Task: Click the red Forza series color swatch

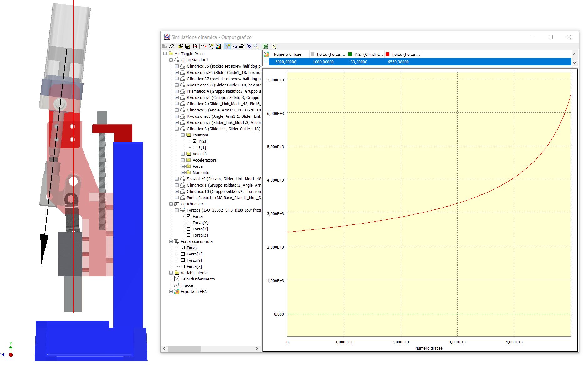Action: click(388, 54)
